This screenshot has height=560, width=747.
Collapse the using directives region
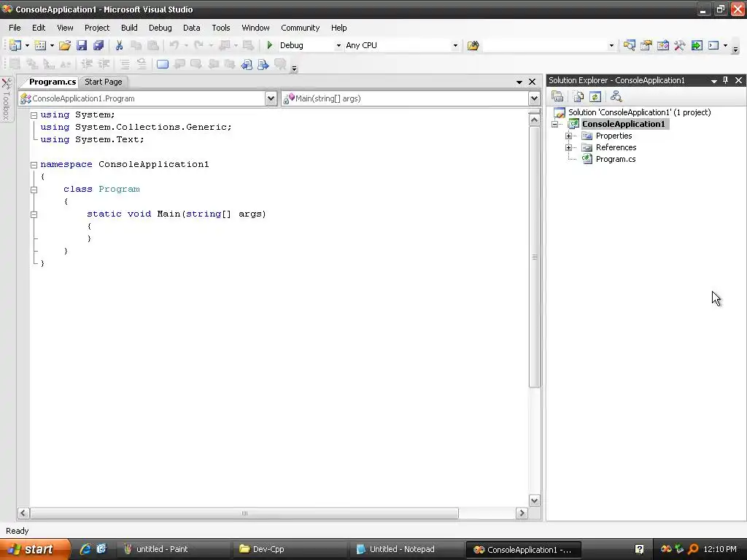[x=34, y=115]
